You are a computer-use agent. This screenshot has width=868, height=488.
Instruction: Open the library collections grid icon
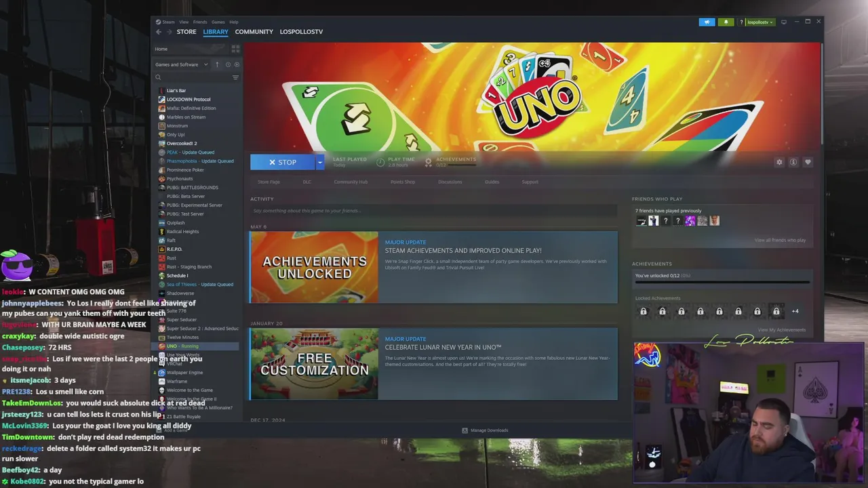click(x=235, y=49)
